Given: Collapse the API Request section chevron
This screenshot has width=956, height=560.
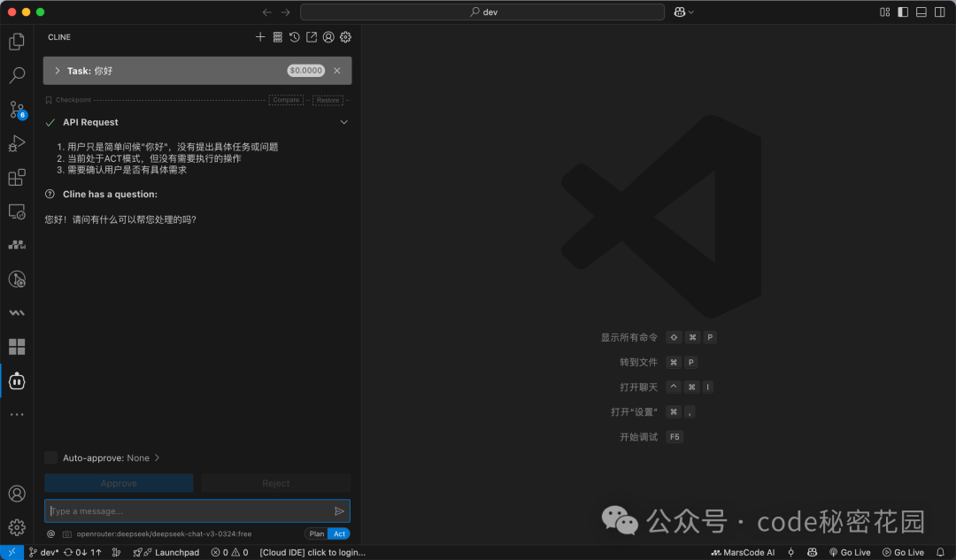Looking at the screenshot, I should (x=343, y=122).
